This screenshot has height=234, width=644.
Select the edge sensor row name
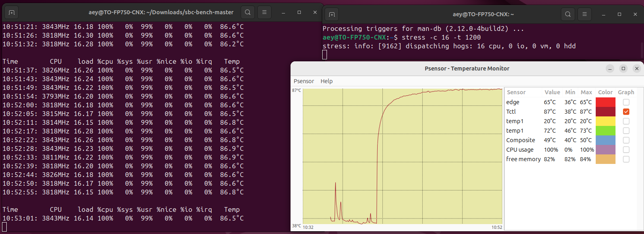(x=513, y=102)
